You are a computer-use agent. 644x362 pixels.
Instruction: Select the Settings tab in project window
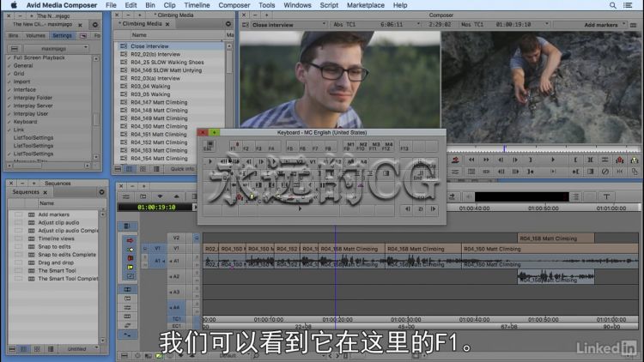coord(62,36)
